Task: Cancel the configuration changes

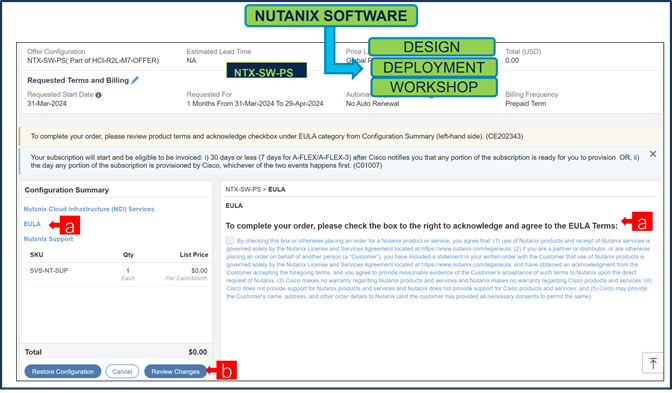Action: pos(122,372)
